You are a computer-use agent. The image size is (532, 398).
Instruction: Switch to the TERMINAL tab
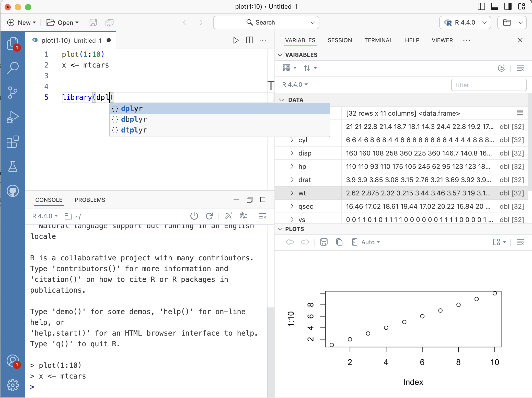(378, 40)
